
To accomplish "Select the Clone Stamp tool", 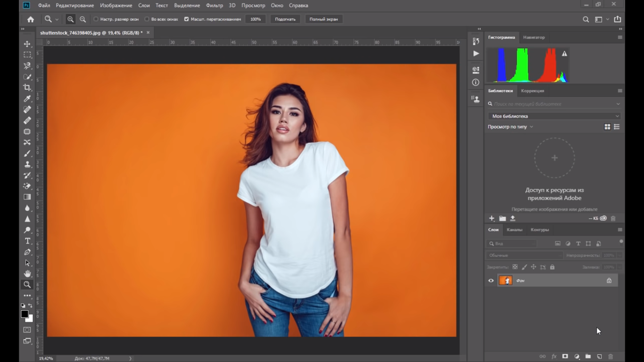I will (27, 164).
